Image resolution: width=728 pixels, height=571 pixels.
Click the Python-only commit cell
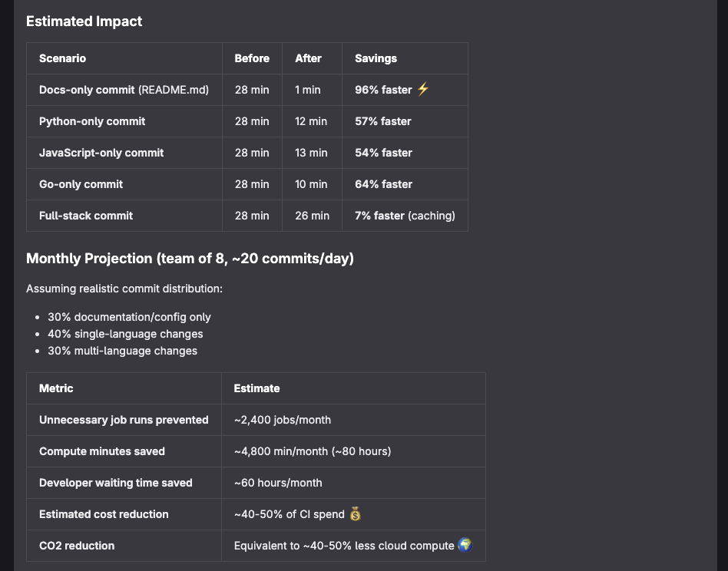point(92,121)
